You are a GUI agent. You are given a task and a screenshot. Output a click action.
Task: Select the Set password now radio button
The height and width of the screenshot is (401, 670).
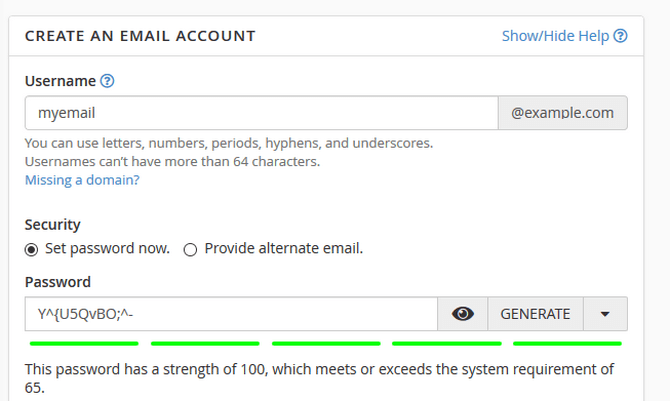(32, 248)
